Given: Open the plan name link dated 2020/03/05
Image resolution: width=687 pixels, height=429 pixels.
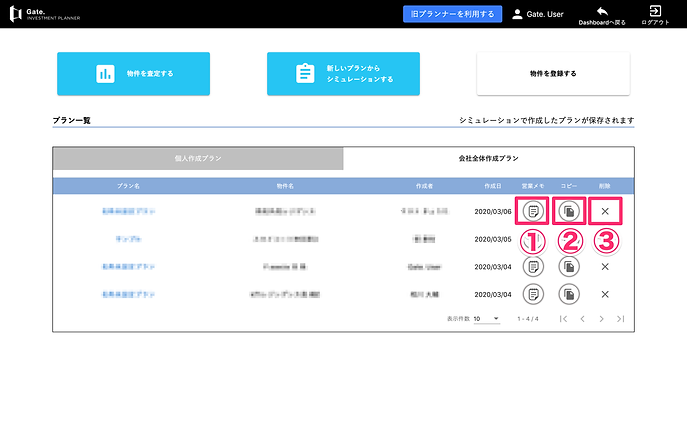Looking at the screenshot, I should coord(128,239).
